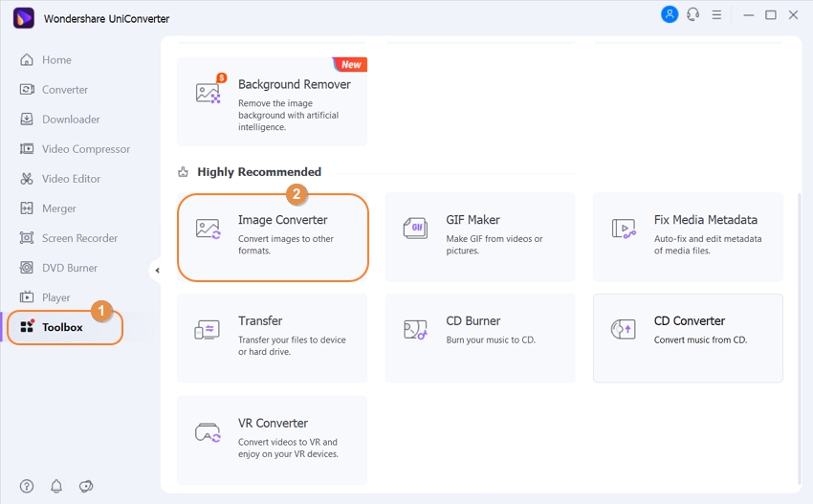
Task: Click the Highly Recommended heading
Action: pyautogui.click(x=259, y=172)
